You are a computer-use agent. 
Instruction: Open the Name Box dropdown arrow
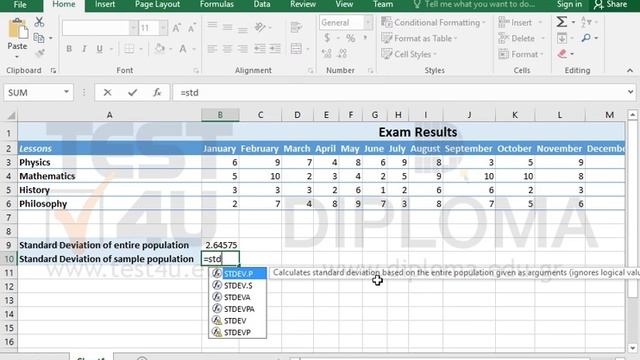tap(66, 92)
